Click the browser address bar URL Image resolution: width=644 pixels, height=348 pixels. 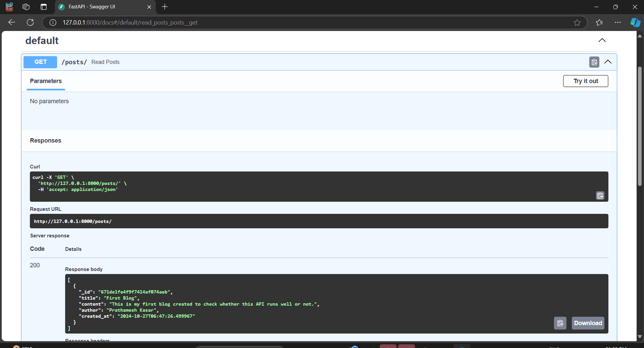[x=130, y=23]
